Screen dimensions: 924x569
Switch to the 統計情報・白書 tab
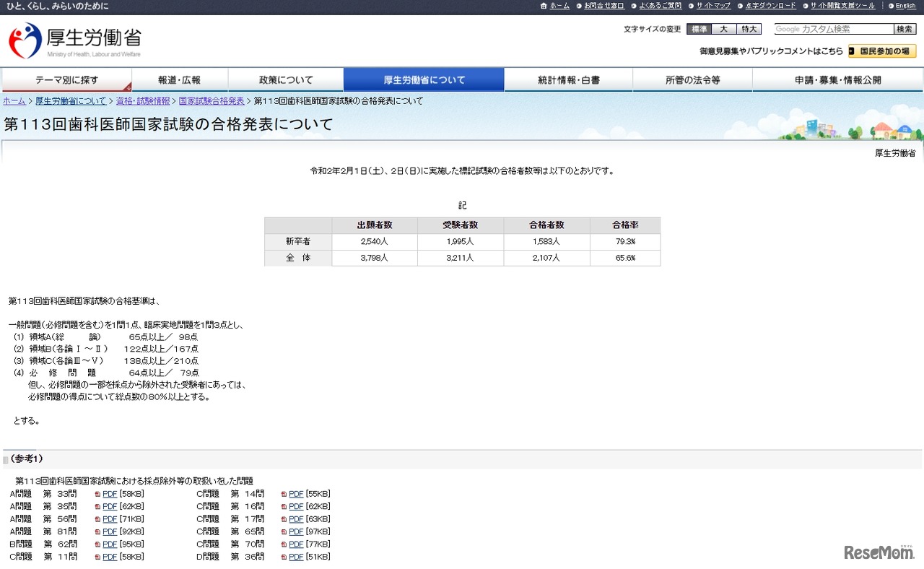tap(568, 79)
